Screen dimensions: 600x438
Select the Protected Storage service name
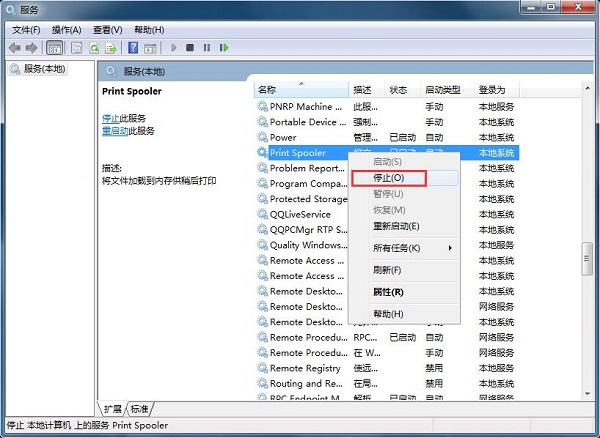pyautogui.click(x=308, y=199)
